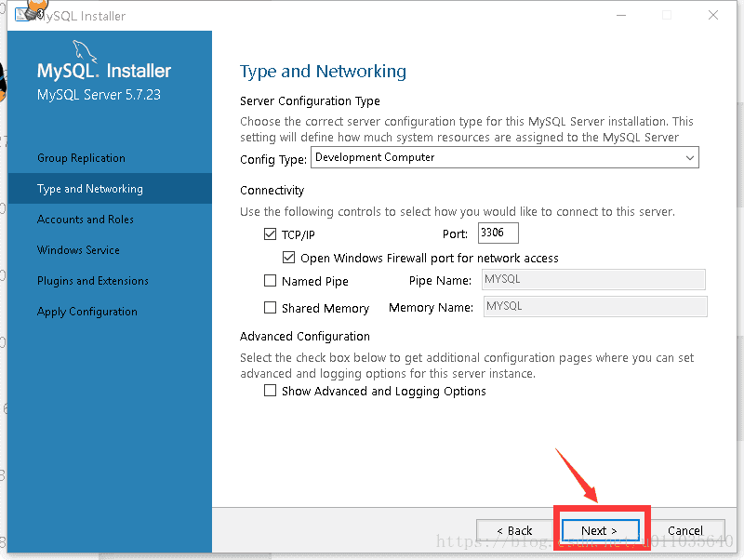Click the Port number field
Screen dimensions: 744x560
coord(498,233)
